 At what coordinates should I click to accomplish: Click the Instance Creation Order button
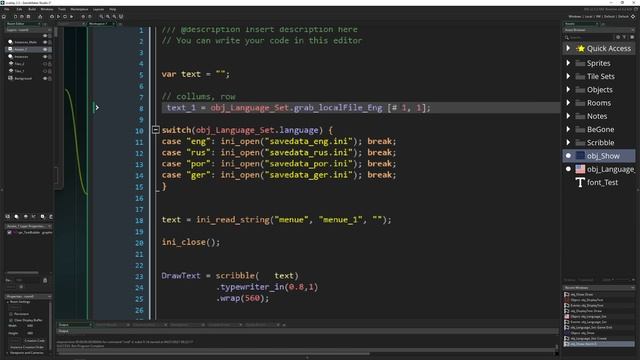pos(27,347)
